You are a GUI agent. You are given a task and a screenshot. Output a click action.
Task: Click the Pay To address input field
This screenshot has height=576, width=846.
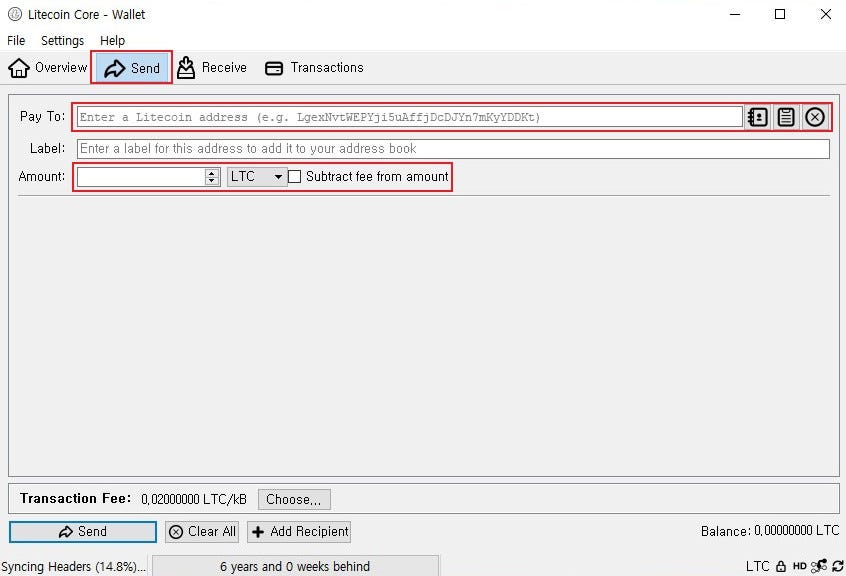pyautogui.click(x=410, y=117)
